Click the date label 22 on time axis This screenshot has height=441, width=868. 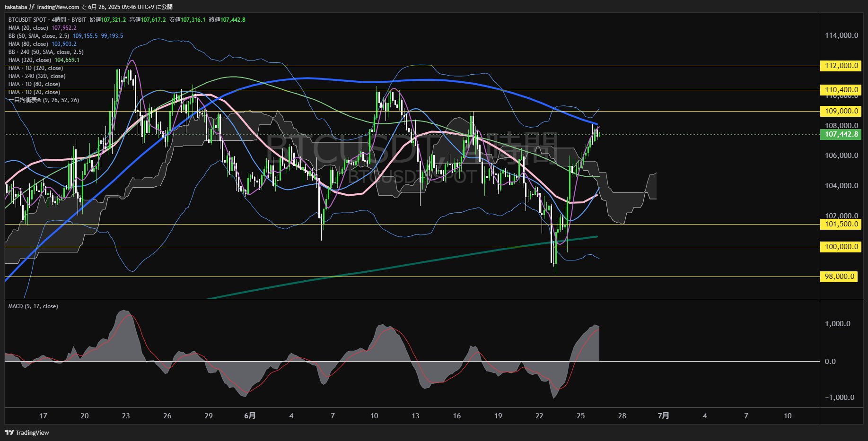(539, 416)
